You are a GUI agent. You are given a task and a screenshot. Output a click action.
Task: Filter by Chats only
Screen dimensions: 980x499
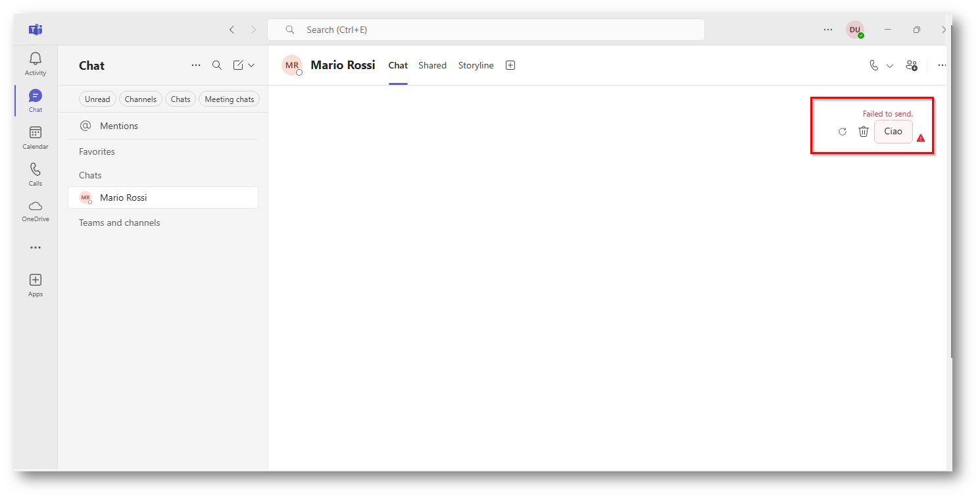click(180, 99)
